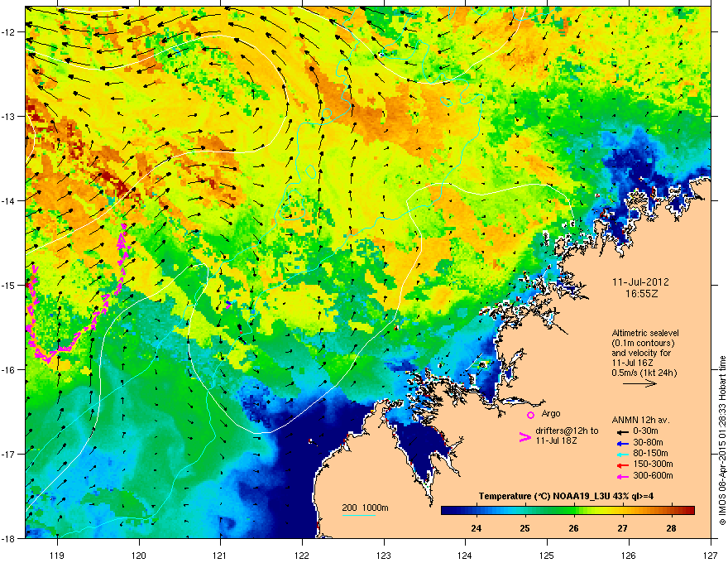
Task: Click the red 150-300m arrow legend icon
Action: coord(622,464)
